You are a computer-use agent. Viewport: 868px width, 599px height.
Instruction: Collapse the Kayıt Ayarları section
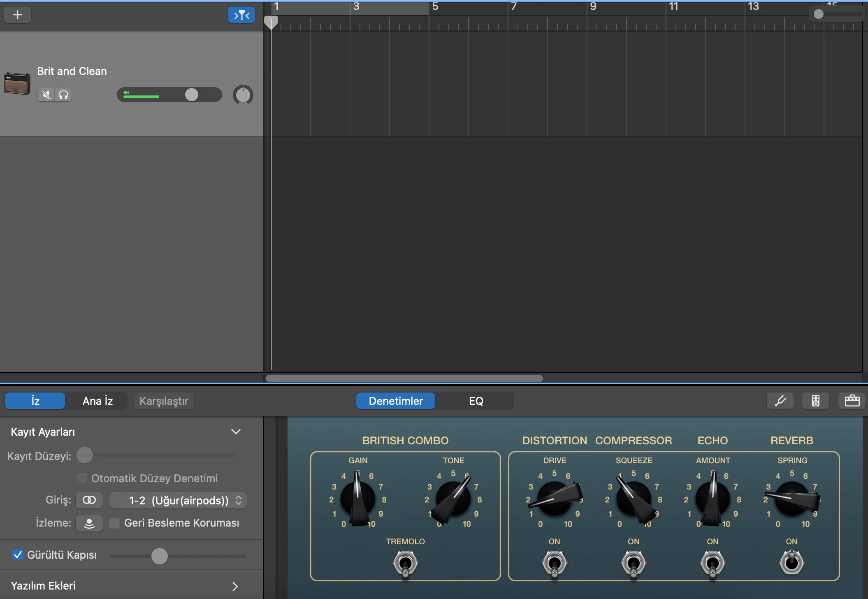click(x=236, y=432)
